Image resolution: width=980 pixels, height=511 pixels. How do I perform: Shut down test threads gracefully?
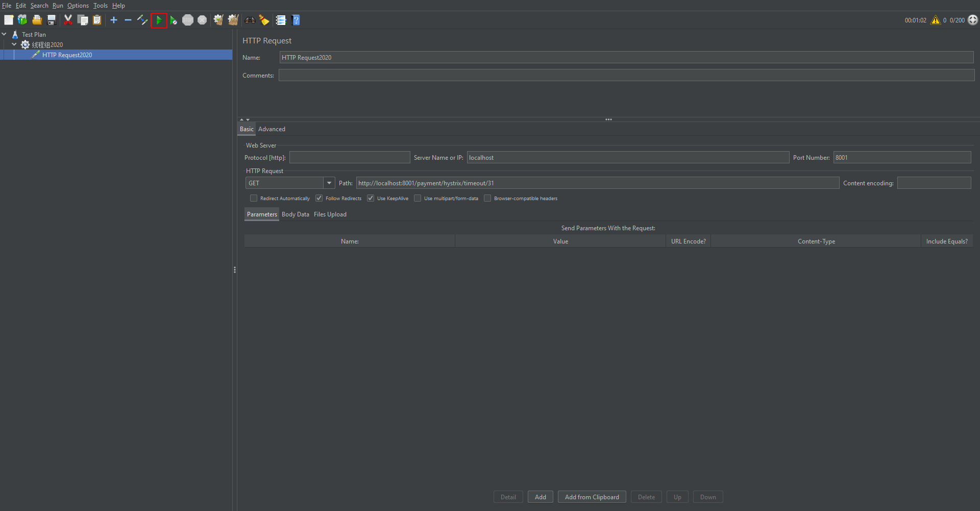[x=202, y=20]
